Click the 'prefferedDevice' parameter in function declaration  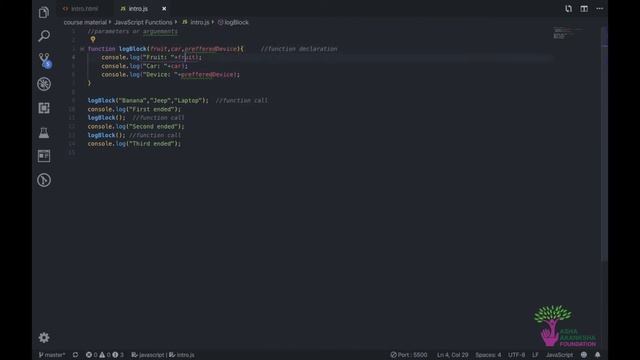pos(210,49)
